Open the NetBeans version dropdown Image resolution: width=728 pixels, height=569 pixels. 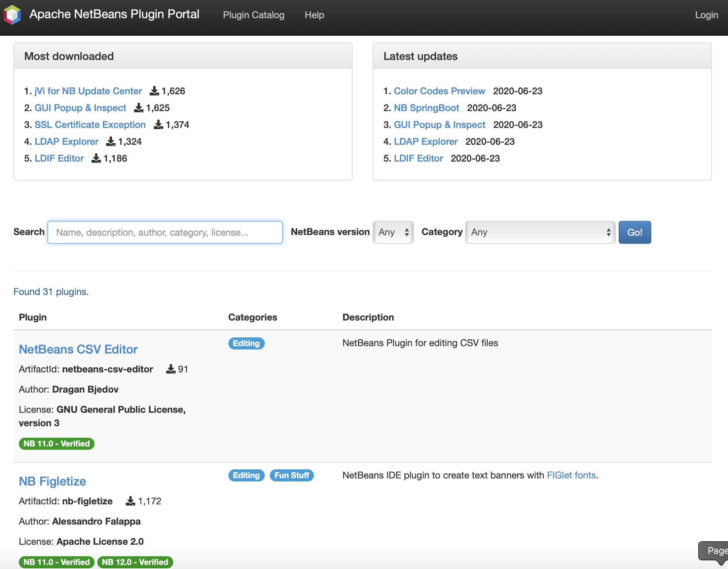(x=393, y=232)
